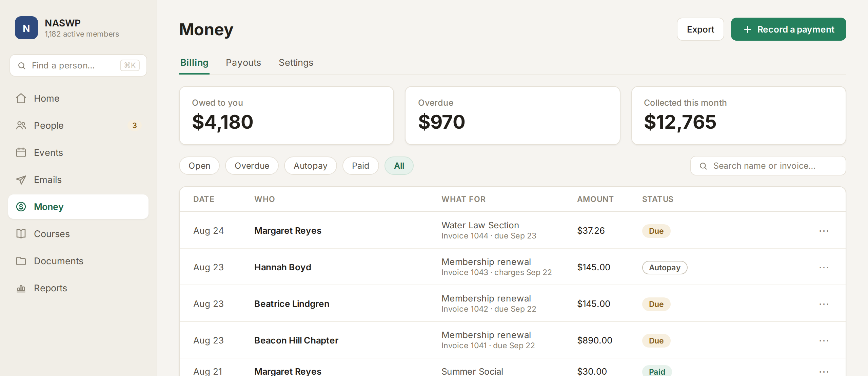
Task: Open the Documents folder icon
Action: pos(21,261)
